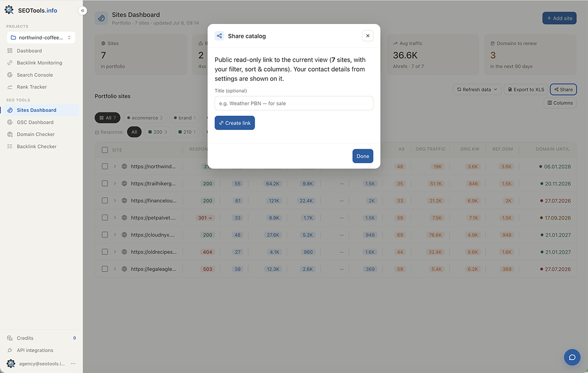The height and width of the screenshot is (373, 588).
Task: Click globe icon of the petpalvet site
Action: click(x=124, y=218)
